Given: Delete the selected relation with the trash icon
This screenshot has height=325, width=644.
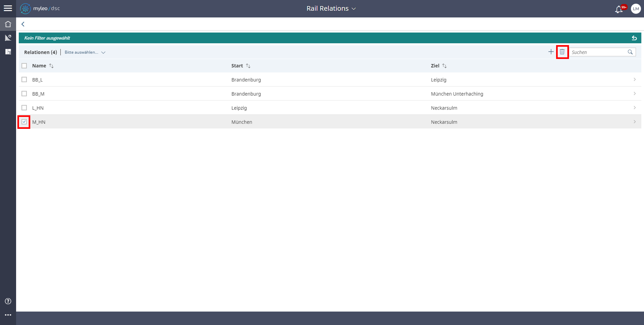Looking at the screenshot, I should tap(562, 52).
